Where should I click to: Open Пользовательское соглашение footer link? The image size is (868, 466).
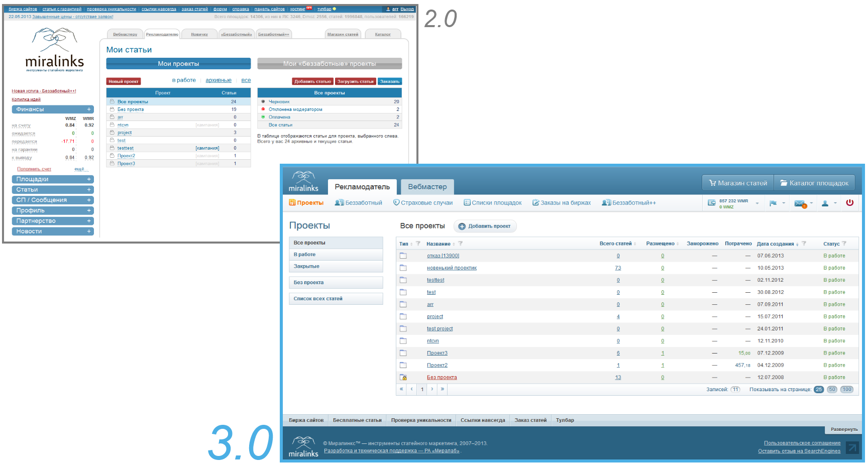point(802,443)
